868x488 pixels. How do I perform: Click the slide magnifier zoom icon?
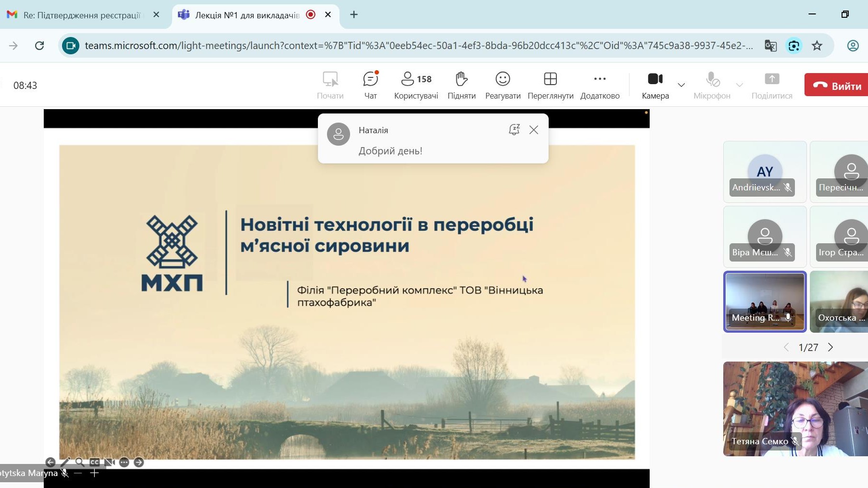click(80, 462)
